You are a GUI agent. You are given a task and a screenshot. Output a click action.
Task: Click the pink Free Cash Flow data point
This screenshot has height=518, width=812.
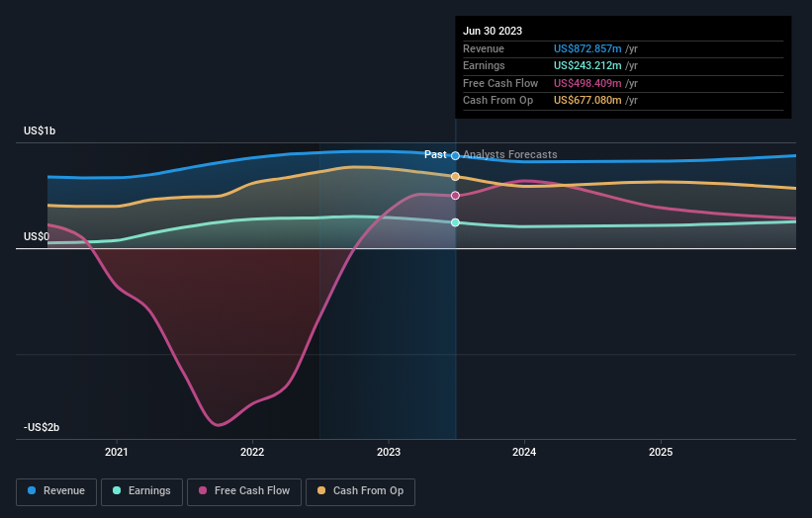[455, 195]
